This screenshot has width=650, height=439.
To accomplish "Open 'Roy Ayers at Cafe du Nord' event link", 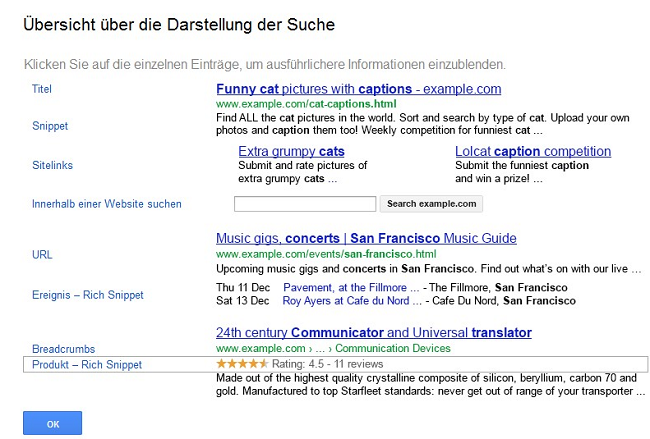I will point(352,301).
